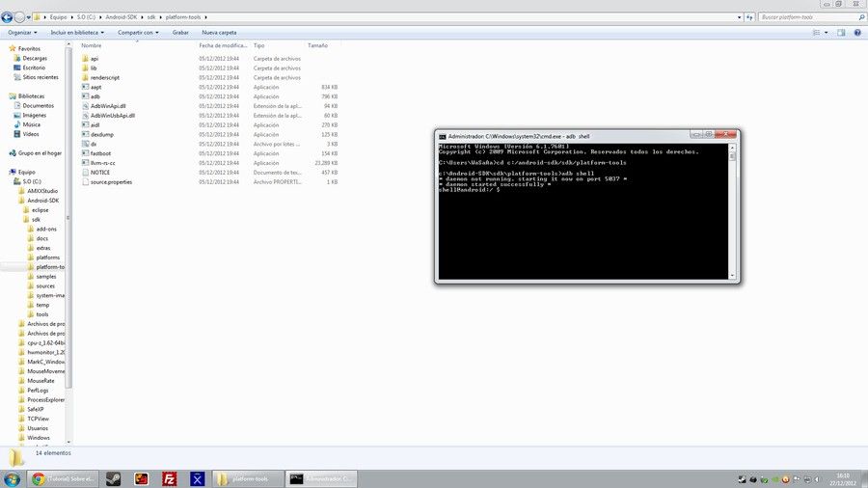Change view using the view icon

(x=816, y=33)
